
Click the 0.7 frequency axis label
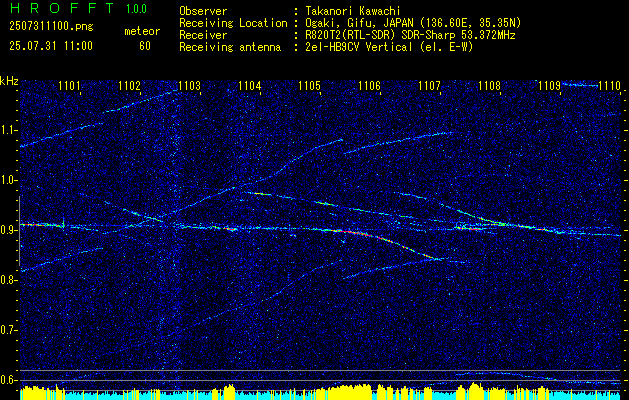tap(9, 330)
